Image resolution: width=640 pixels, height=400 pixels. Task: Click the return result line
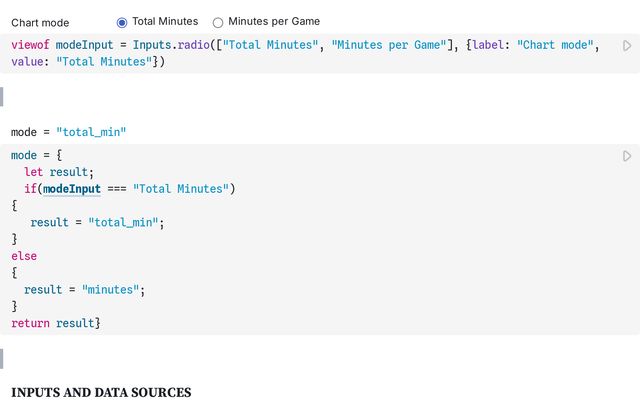[56, 323]
